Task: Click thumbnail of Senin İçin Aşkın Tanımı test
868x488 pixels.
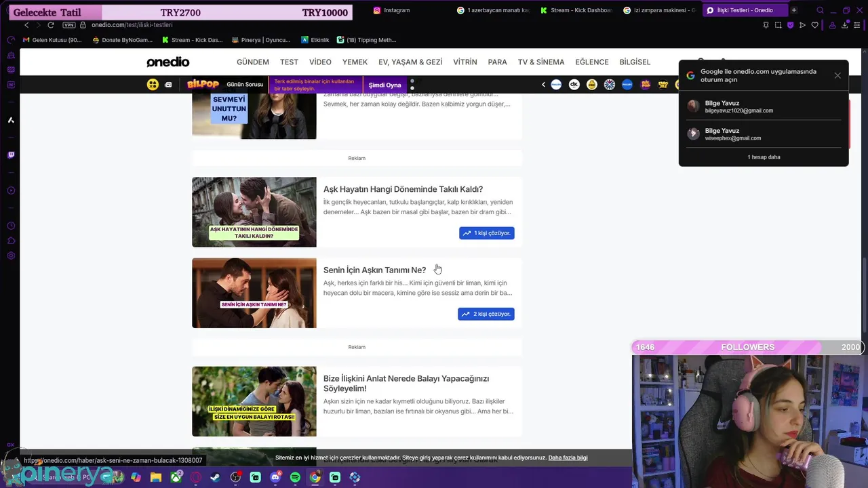Action: coord(254,293)
